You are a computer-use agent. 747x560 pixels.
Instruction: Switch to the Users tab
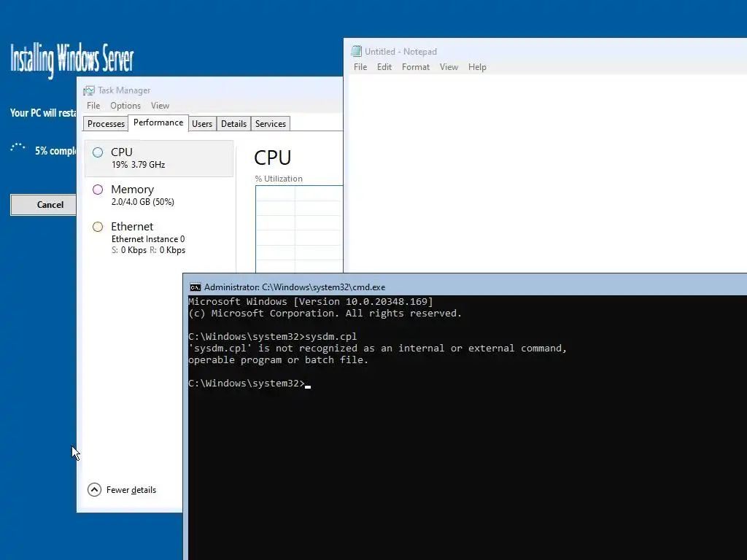tap(202, 124)
